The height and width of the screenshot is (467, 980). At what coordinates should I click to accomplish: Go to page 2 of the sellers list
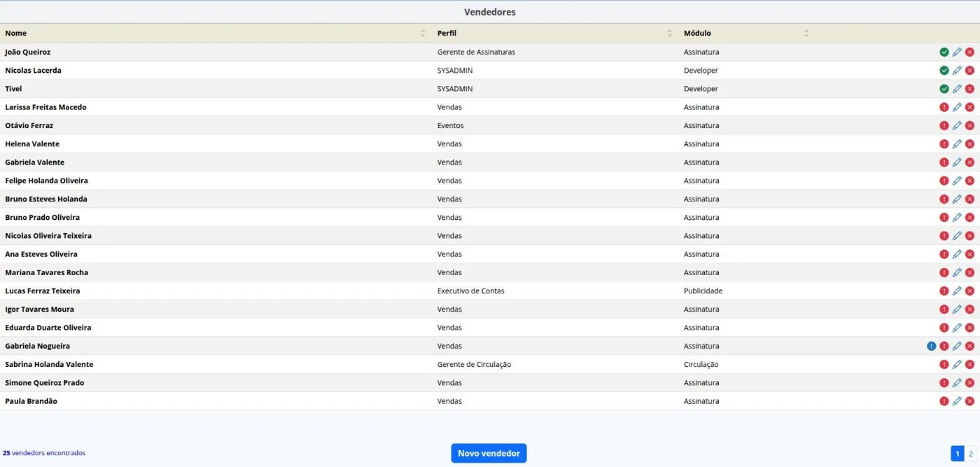pyautogui.click(x=971, y=454)
